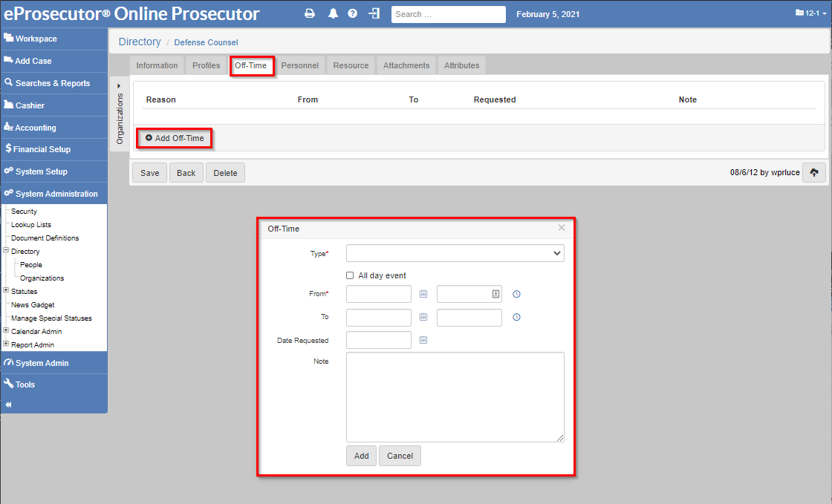Viewport: 832px width, 504px height.
Task: Switch to the Personnel tab
Action: 299,65
